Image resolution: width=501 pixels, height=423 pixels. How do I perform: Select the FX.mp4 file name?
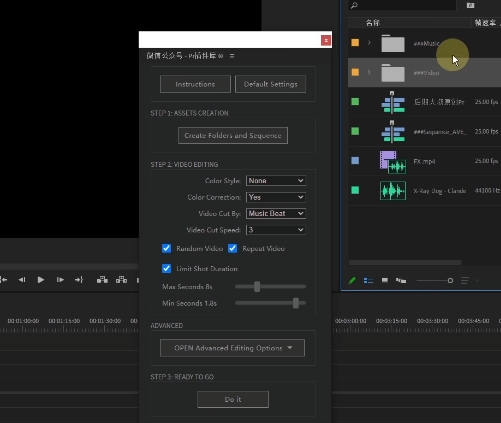coord(424,162)
